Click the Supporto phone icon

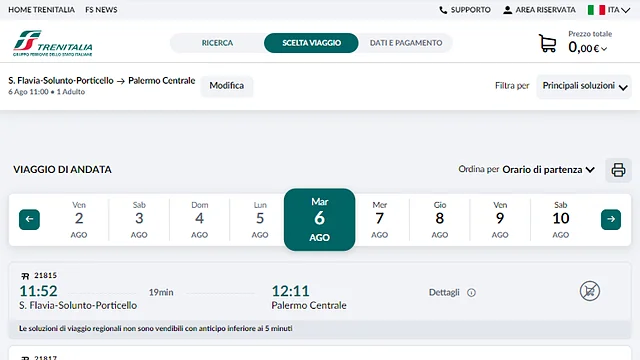(443, 10)
